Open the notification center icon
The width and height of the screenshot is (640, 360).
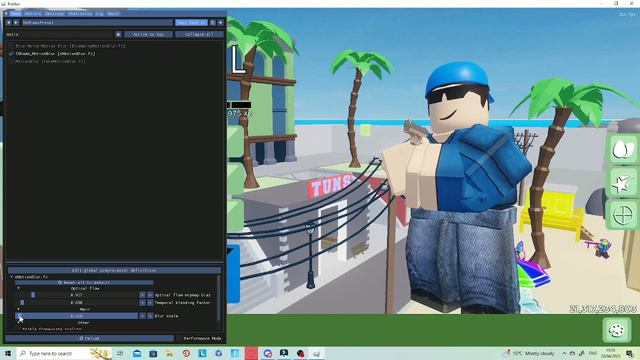point(630,353)
